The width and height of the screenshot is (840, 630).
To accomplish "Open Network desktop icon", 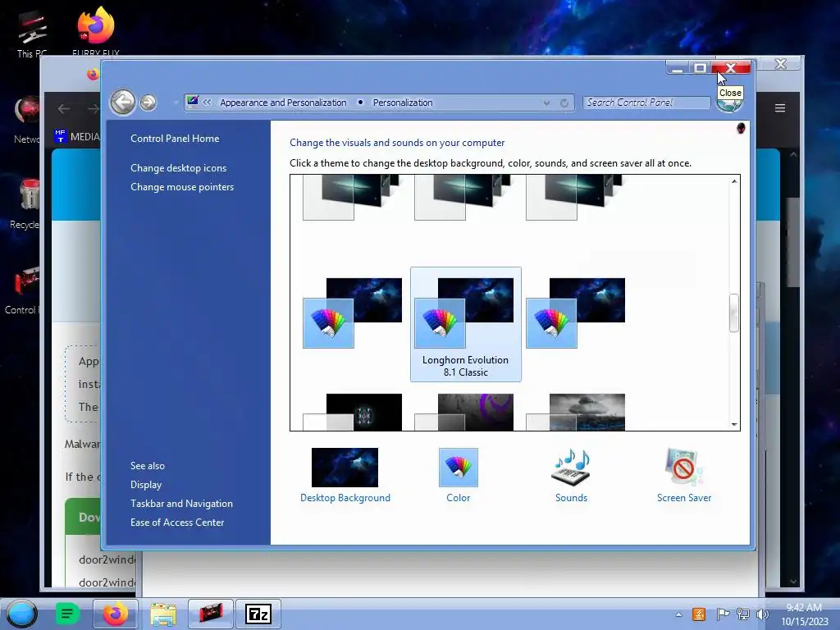I will tap(26, 120).
